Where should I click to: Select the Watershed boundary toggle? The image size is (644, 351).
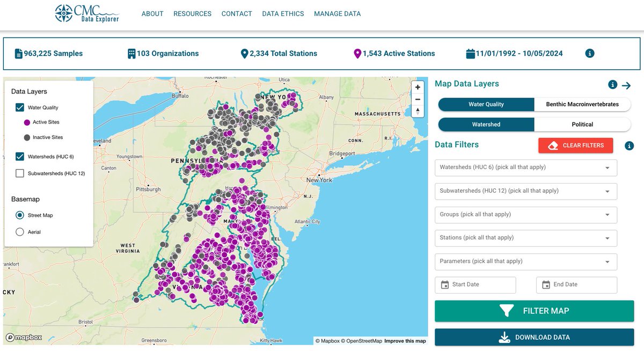486,125
